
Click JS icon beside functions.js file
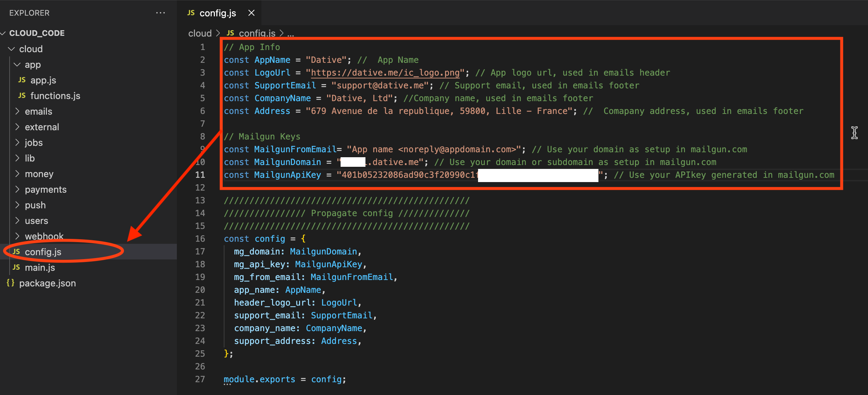22,96
